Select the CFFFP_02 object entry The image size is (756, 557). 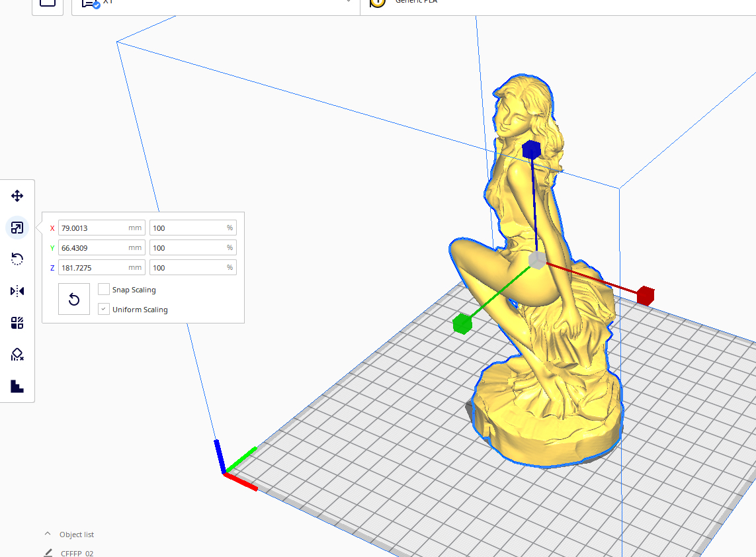point(77,553)
